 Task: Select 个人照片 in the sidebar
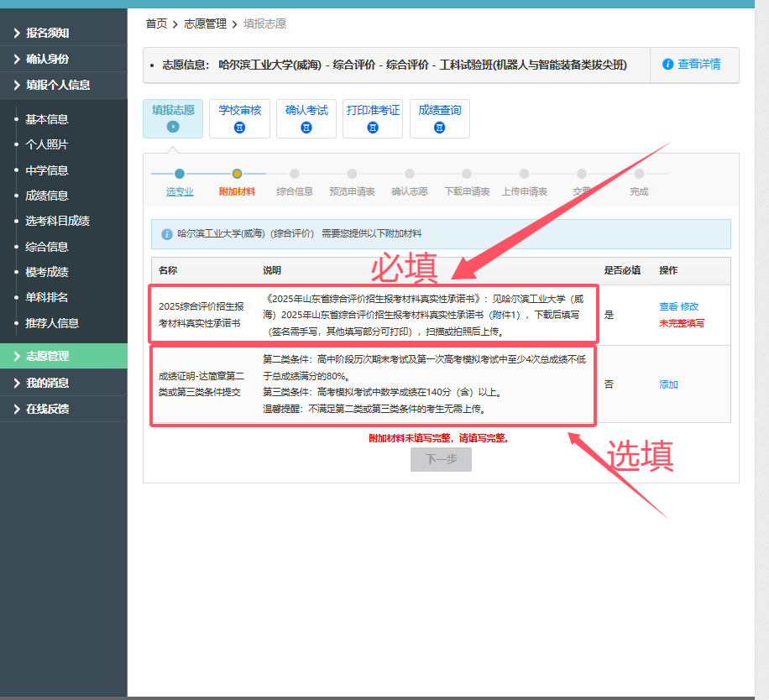pos(47,144)
